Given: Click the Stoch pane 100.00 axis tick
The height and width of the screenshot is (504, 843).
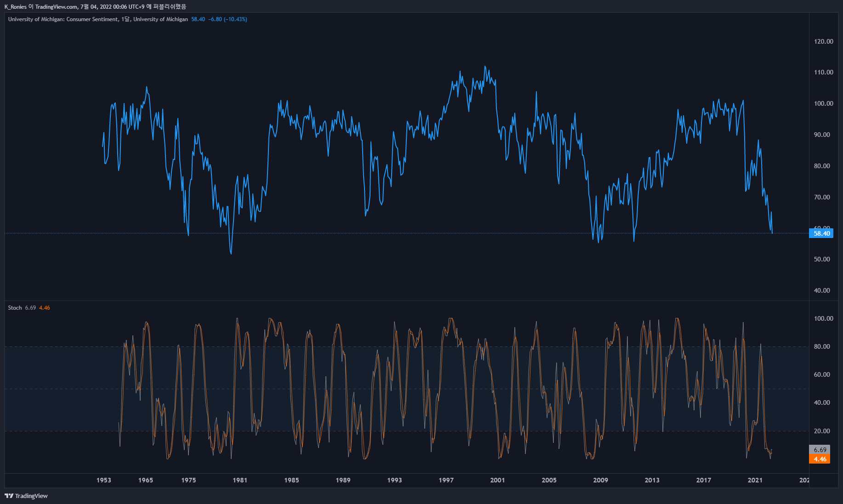Looking at the screenshot, I should click(x=823, y=318).
